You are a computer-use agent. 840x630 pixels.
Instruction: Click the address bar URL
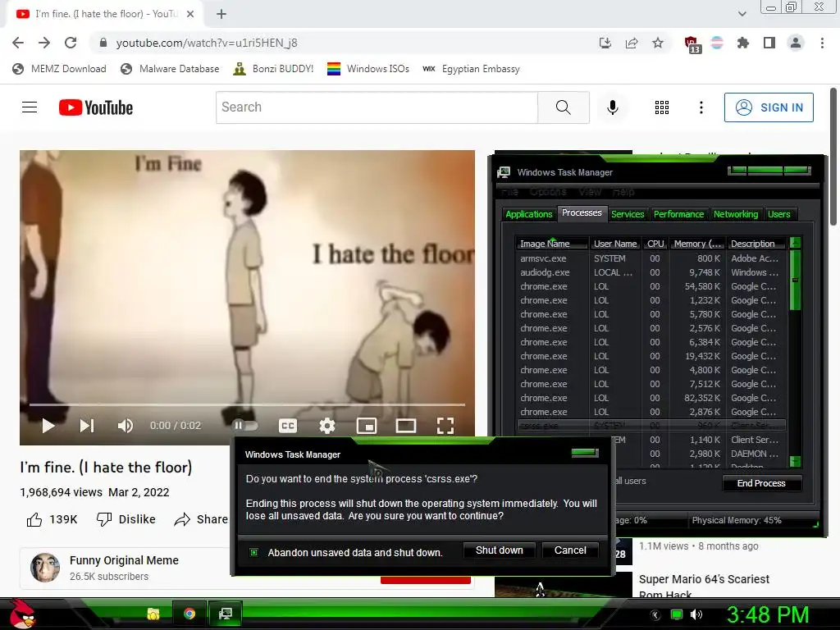pos(207,43)
